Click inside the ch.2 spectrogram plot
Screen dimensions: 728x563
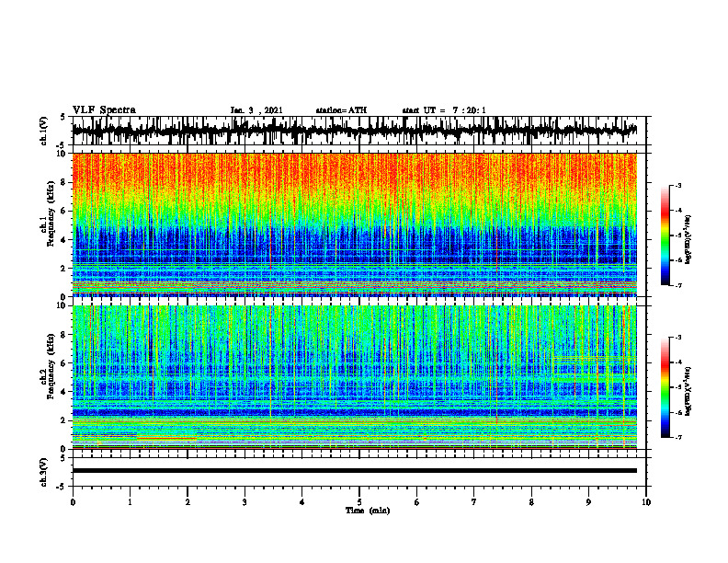coord(354,377)
